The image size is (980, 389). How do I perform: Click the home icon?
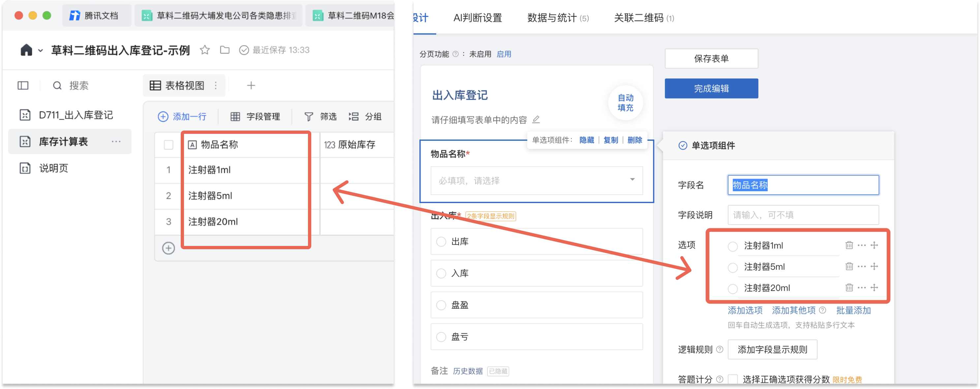click(x=26, y=50)
